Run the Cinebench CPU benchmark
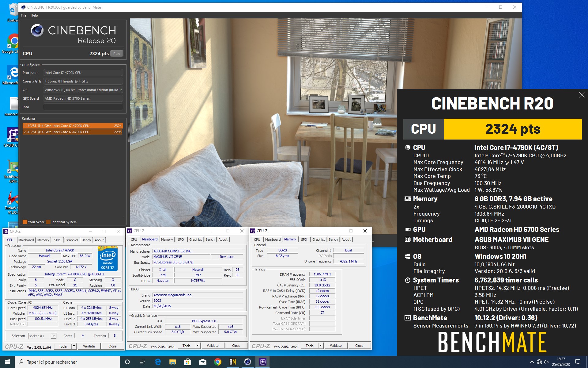This screenshot has height=368, width=588. pyautogui.click(x=116, y=53)
